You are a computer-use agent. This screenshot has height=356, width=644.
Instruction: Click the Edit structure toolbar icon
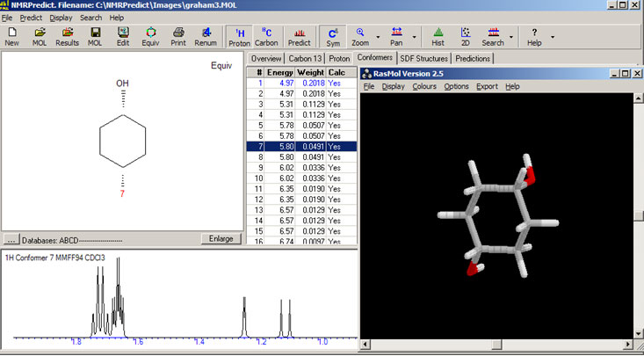pos(123,35)
